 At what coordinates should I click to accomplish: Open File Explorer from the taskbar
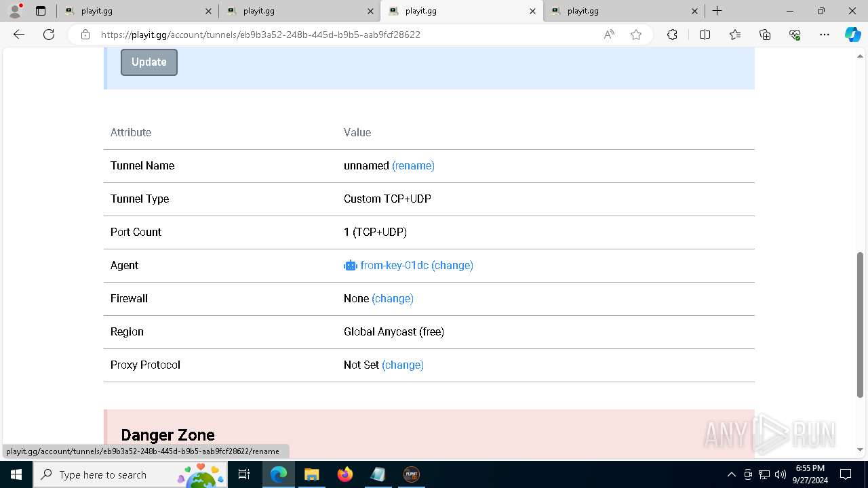tap(311, 474)
